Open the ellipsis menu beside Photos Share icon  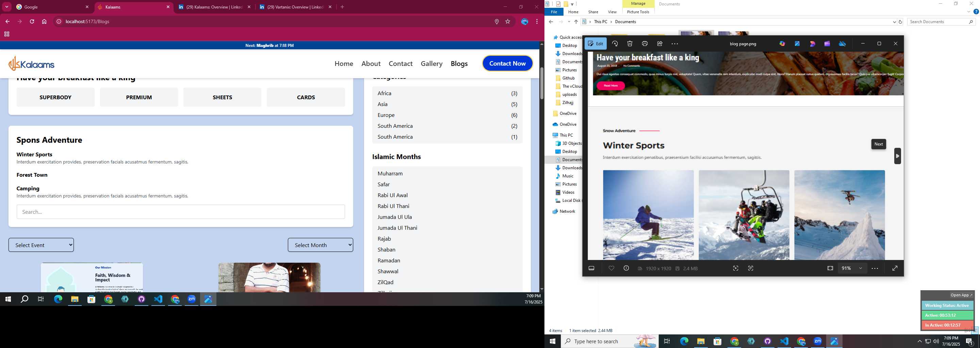[x=675, y=44]
